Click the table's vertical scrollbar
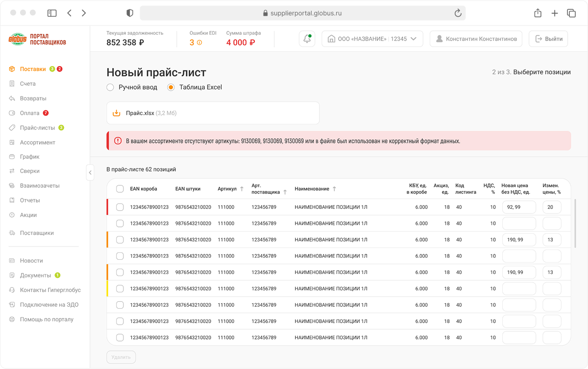This screenshot has width=588, height=369. click(575, 223)
